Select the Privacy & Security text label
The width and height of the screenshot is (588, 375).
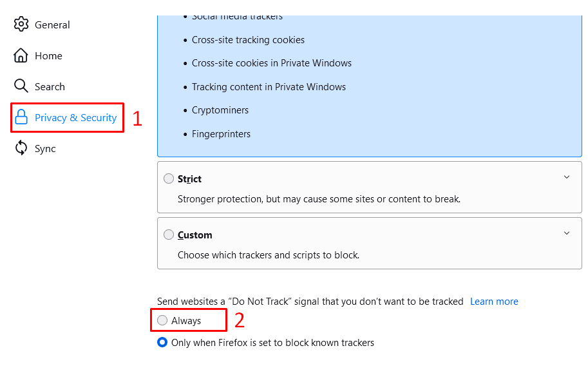(75, 118)
